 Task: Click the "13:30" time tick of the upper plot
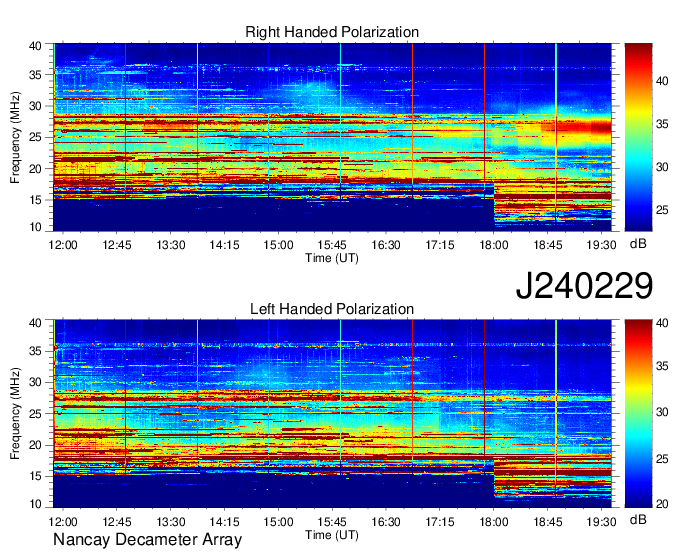point(171,245)
